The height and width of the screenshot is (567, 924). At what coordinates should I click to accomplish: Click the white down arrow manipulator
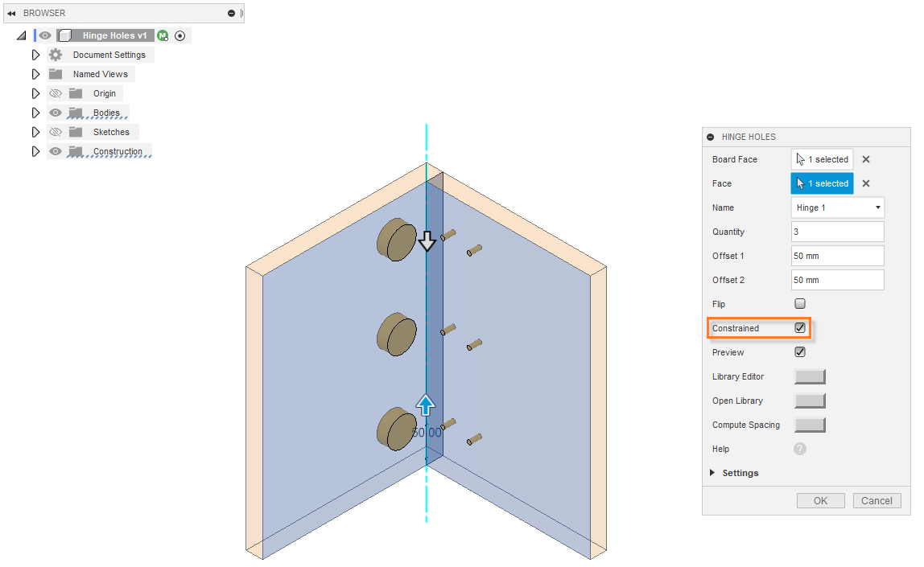coord(427,240)
